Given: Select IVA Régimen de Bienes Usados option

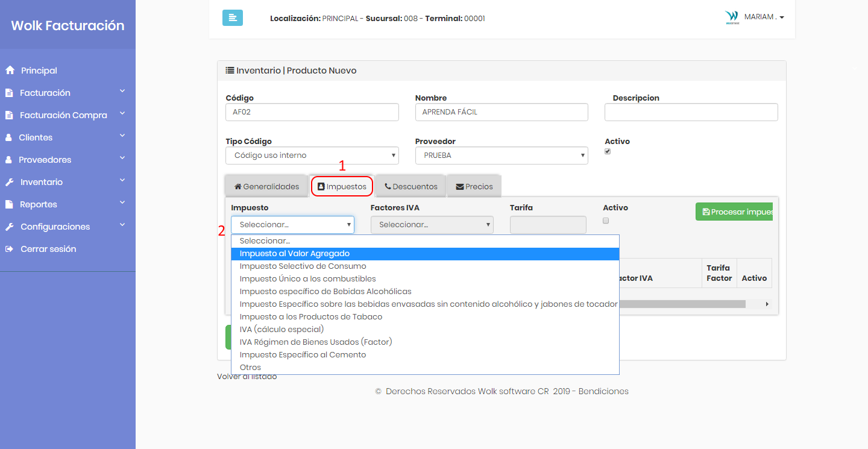Looking at the screenshot, I should tap(425, 342).
